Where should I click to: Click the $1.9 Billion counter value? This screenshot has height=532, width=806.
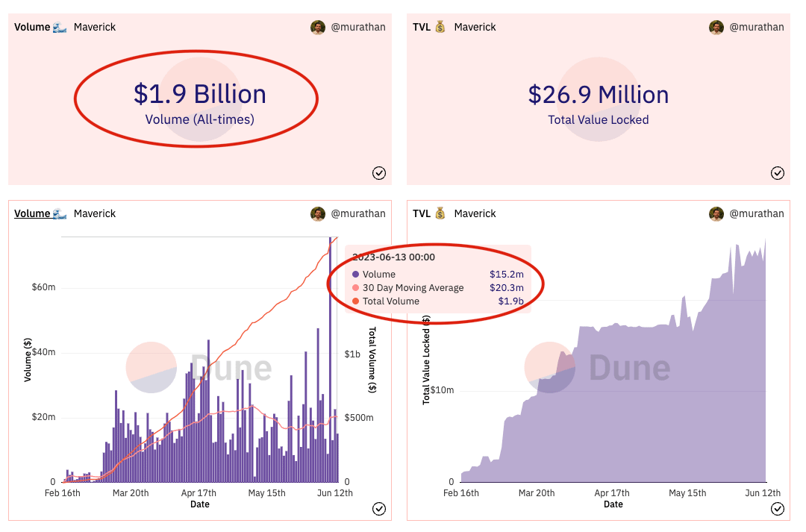[x=200, y=94]
